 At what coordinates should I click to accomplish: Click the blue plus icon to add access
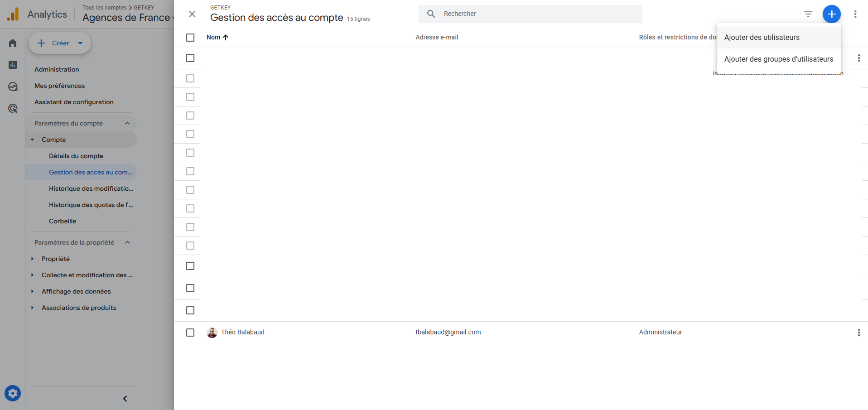click(832, 14)
